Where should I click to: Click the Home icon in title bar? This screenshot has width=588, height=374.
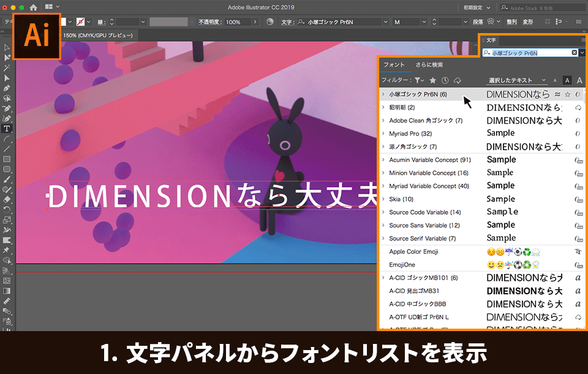click(33, 7)
